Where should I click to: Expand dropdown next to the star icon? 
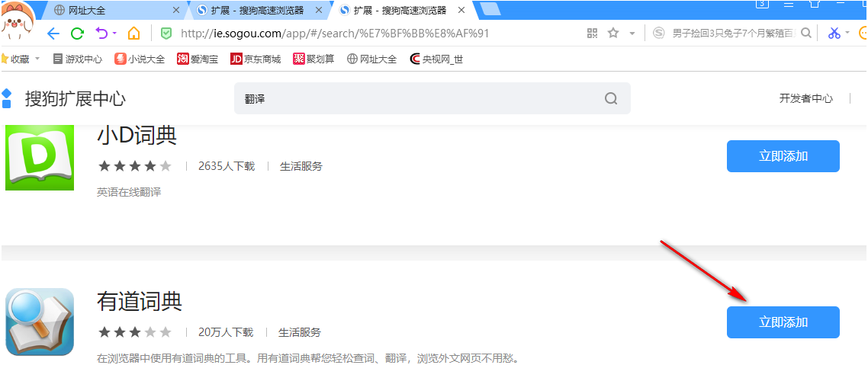coord(632,34)
